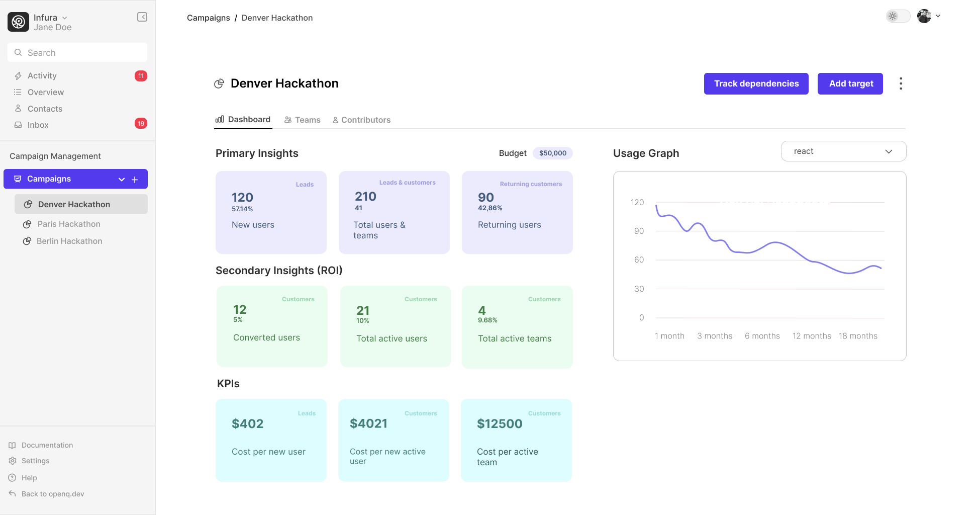This screenshot has height=515, width=980.
Task: Click the Contributors person icon
Action: click(x=335, y=120)
